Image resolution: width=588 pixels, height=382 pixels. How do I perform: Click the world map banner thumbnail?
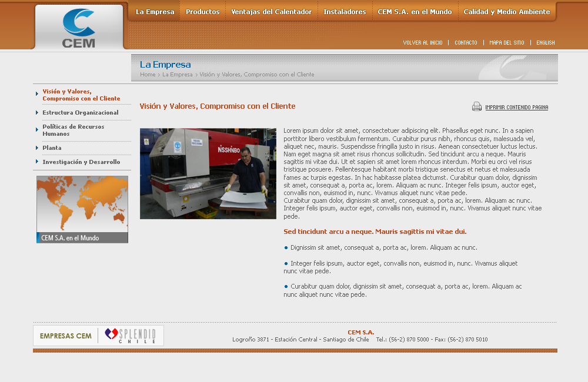pos(82,209)
